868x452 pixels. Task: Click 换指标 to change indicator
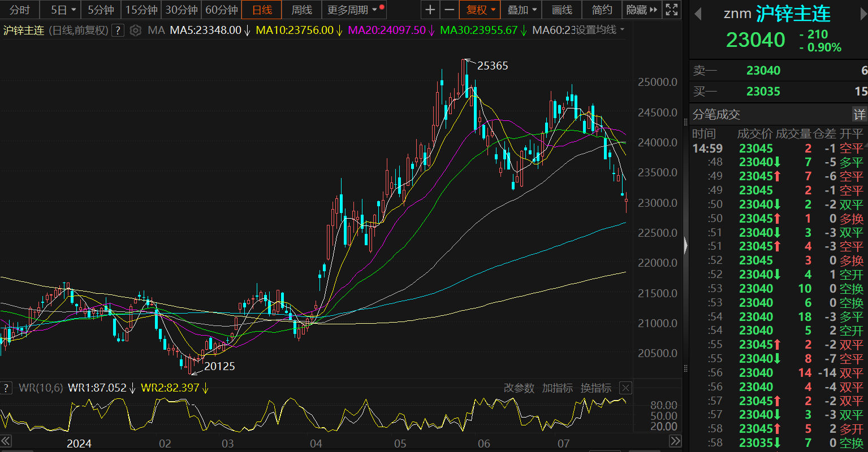point(595,388)
